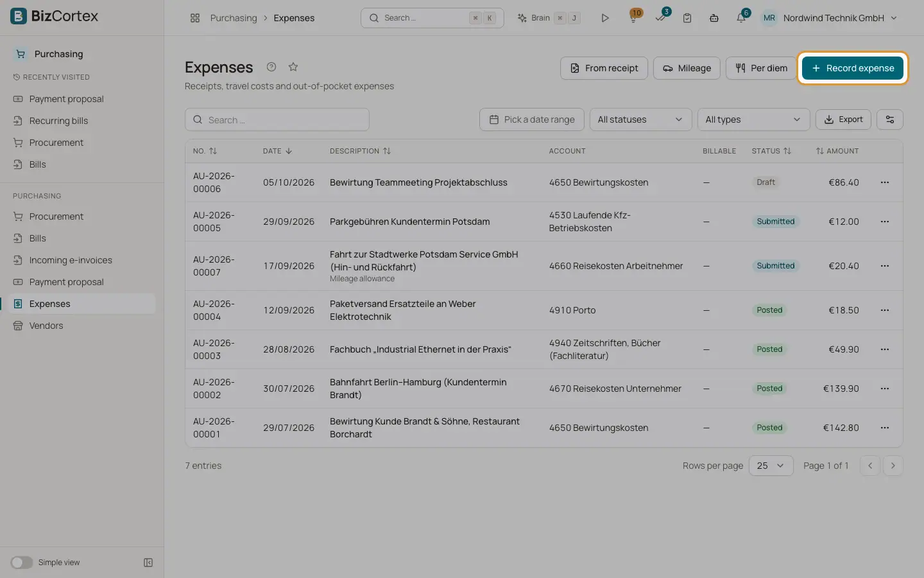Screen dimensions: 924x578
Task: Toggle the Simple view switch
Action: tap(21, 563)
